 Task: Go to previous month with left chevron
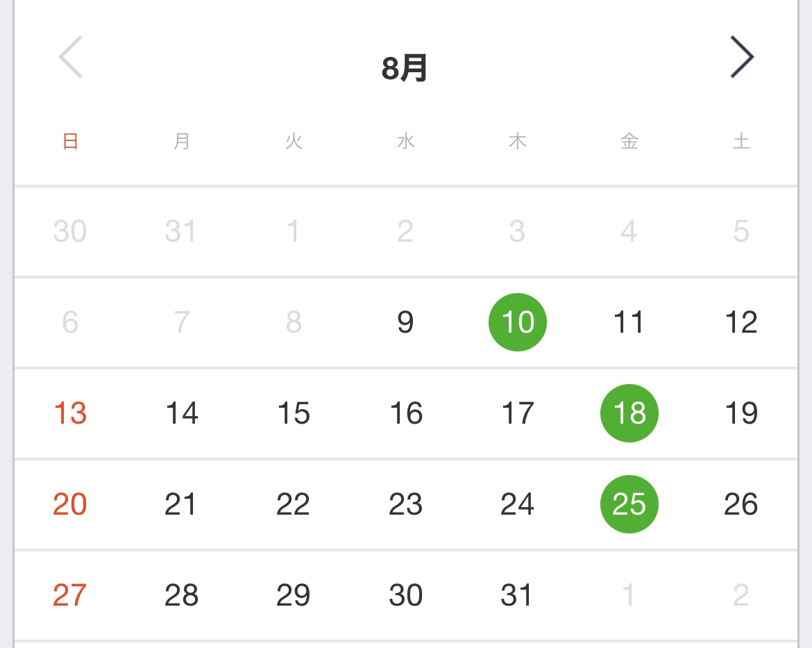[x=70, y=57]
